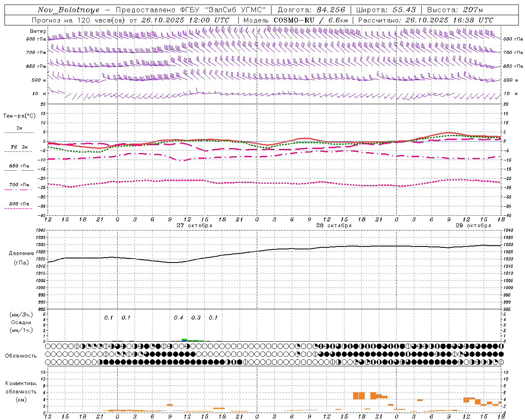Click the Давление pressure panel label
Viewport: 525px width, 420px height.
coord(21,253)
